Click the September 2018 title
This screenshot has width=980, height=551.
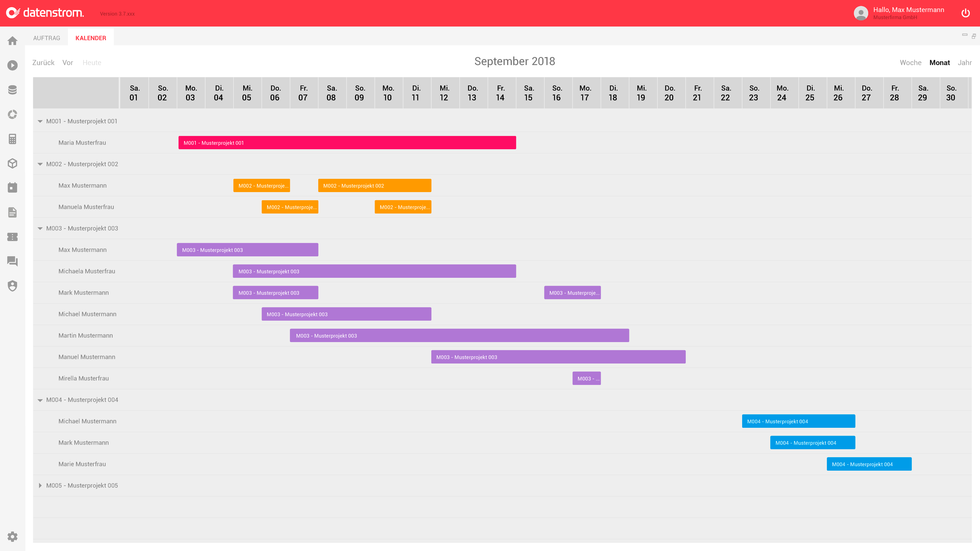pos(515,61)
